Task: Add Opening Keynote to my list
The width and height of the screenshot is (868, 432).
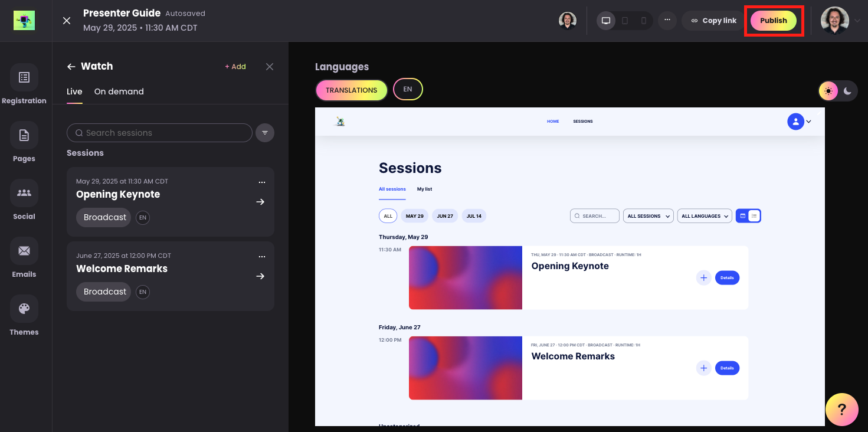Action: point(703,277)
